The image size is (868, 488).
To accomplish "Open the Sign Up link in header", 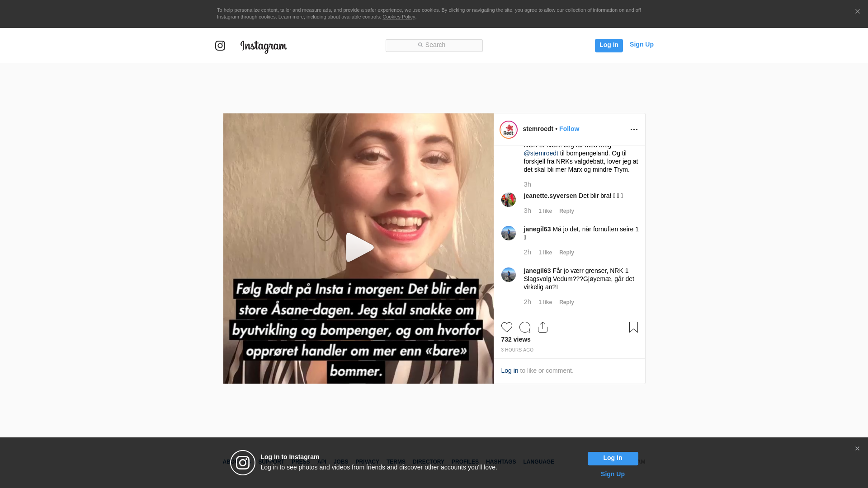I will pyautogui.click(x=642, y=44).
